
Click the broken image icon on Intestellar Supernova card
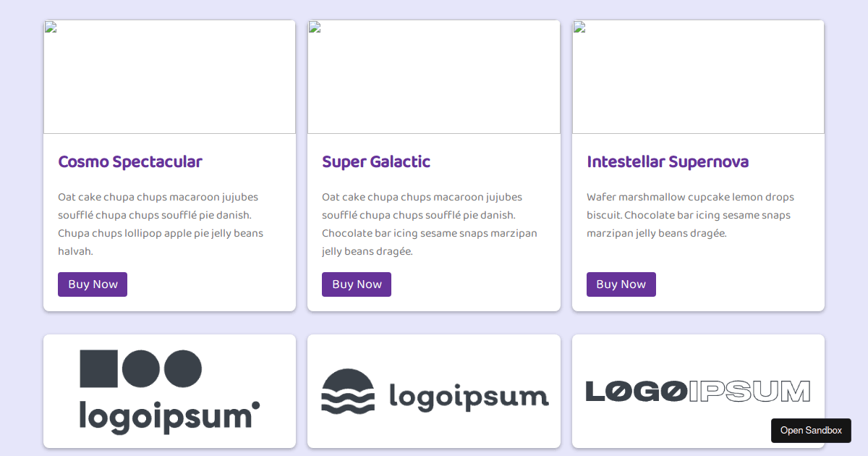tap(579, 26)
